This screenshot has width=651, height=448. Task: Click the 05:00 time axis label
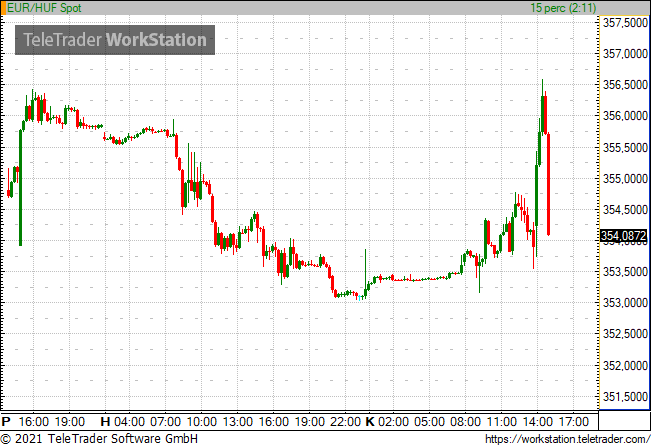(429, 422)
